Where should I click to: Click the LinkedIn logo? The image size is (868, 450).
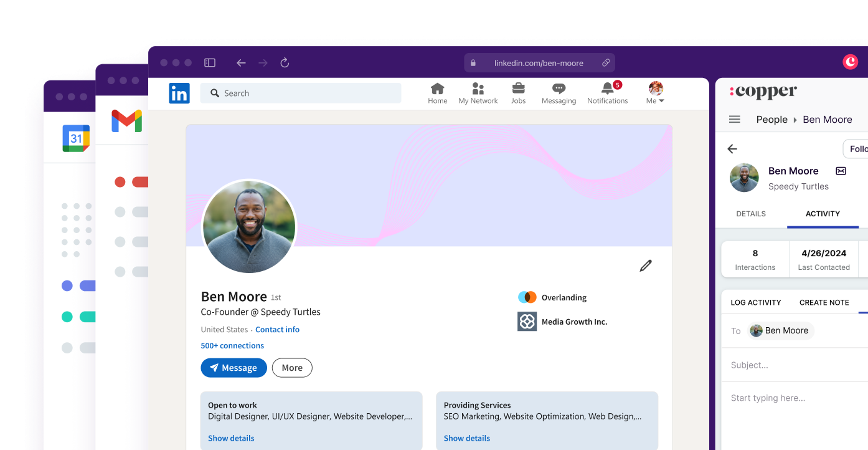(x=179, y=93)
